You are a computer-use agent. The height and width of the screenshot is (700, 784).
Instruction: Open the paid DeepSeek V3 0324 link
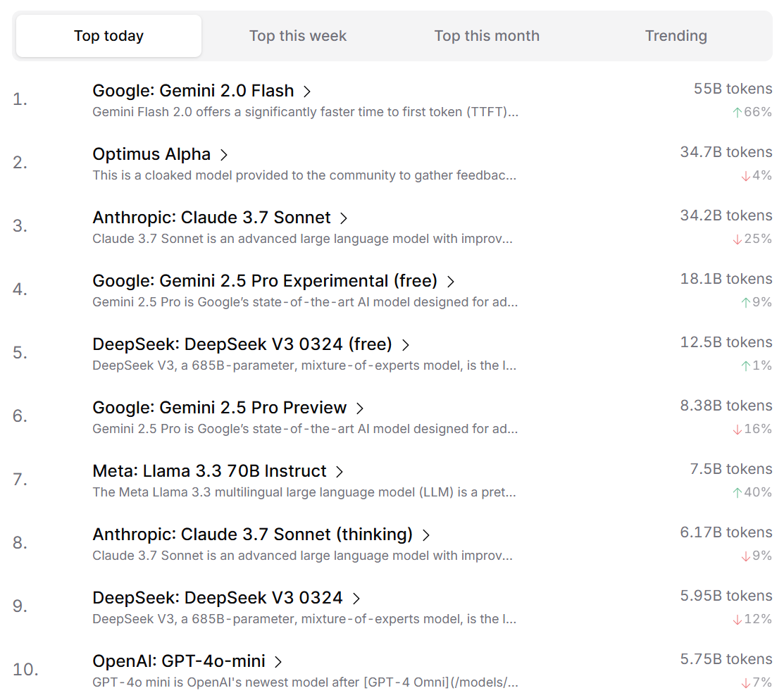pos(218,598)
